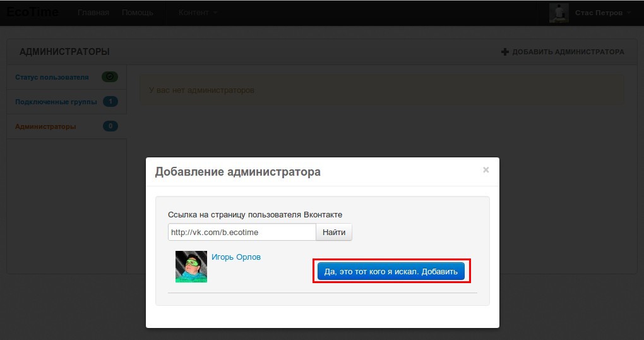Click the plus icon for adding administrator
This screenshot has width=644, height=340.
point(504,52)
